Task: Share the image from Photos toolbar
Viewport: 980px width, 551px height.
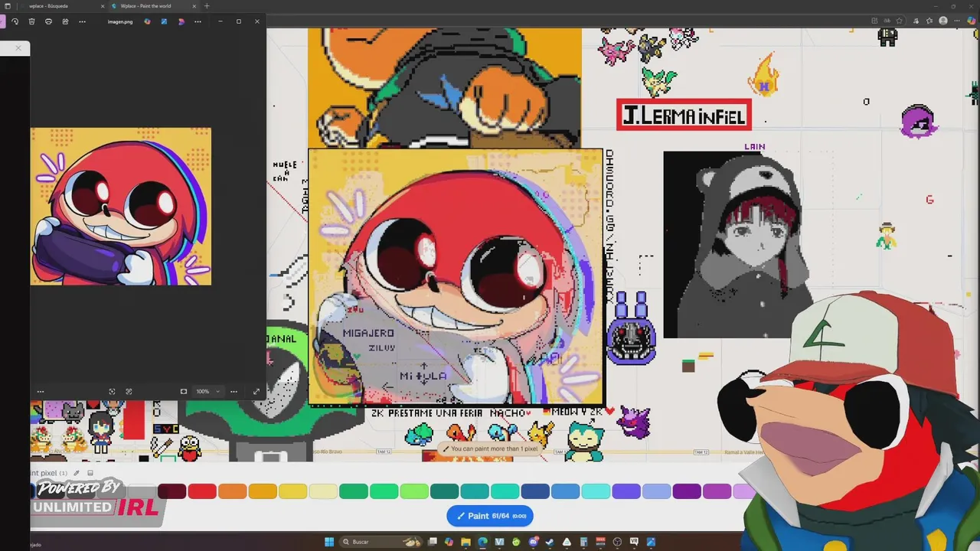Action: 65,21
